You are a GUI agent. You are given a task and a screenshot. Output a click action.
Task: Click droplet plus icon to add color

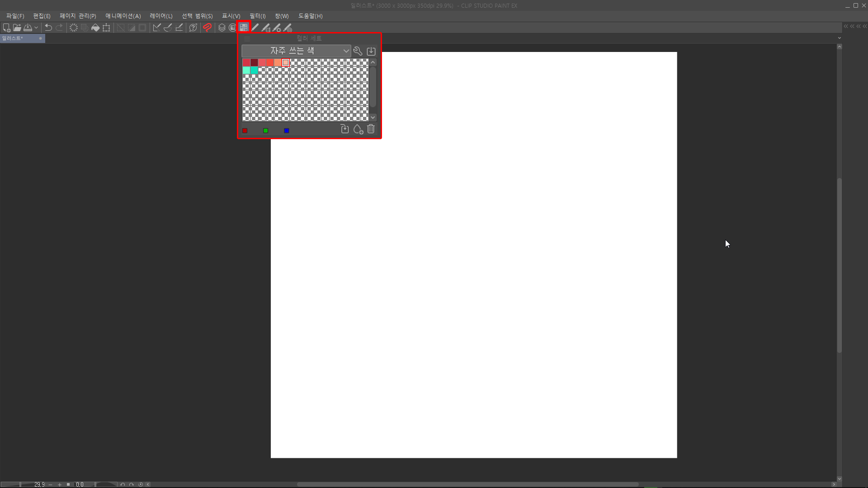pyautogui.click(x=358, y=130)
